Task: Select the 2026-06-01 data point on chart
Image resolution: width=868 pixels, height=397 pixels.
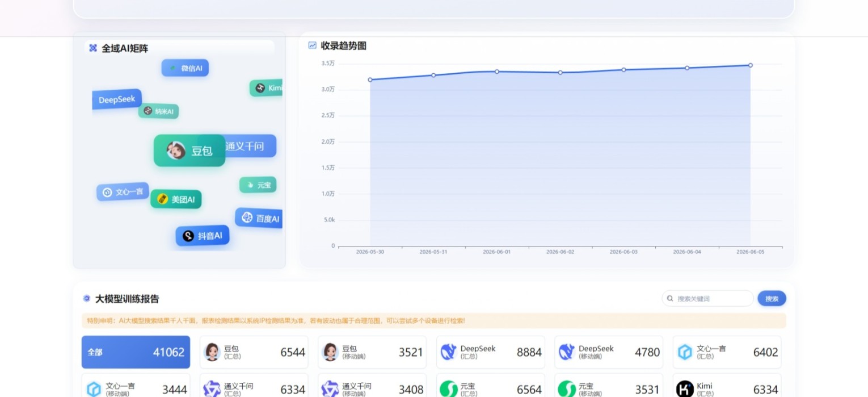Action: pyautogui.click(x=497, y=72)
